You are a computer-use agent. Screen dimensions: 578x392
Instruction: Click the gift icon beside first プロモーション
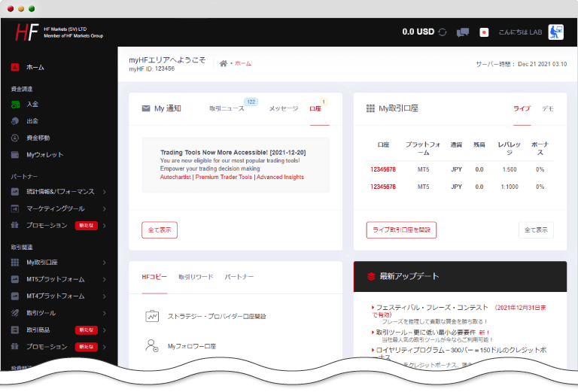click(15, 225)
